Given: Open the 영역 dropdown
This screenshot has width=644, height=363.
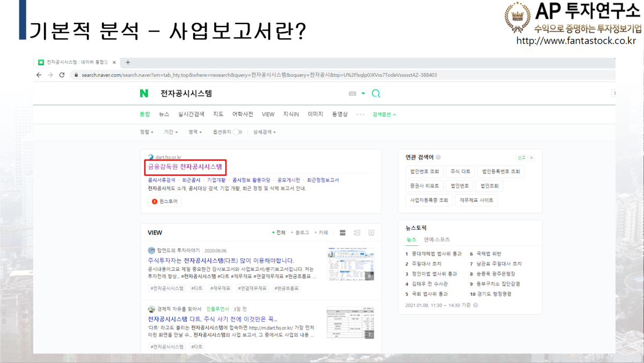Looking at the screenshot, I should pyautogui.click(x=195, y=132).
